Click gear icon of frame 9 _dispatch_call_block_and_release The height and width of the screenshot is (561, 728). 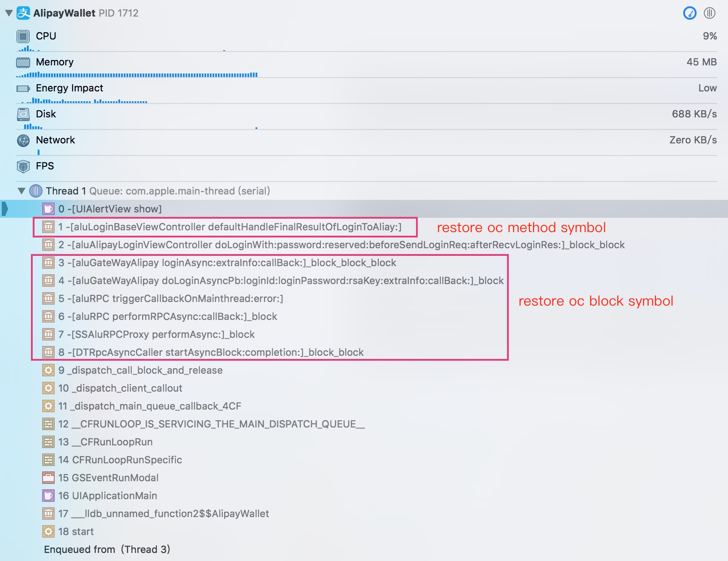click(x=48, y=370)
